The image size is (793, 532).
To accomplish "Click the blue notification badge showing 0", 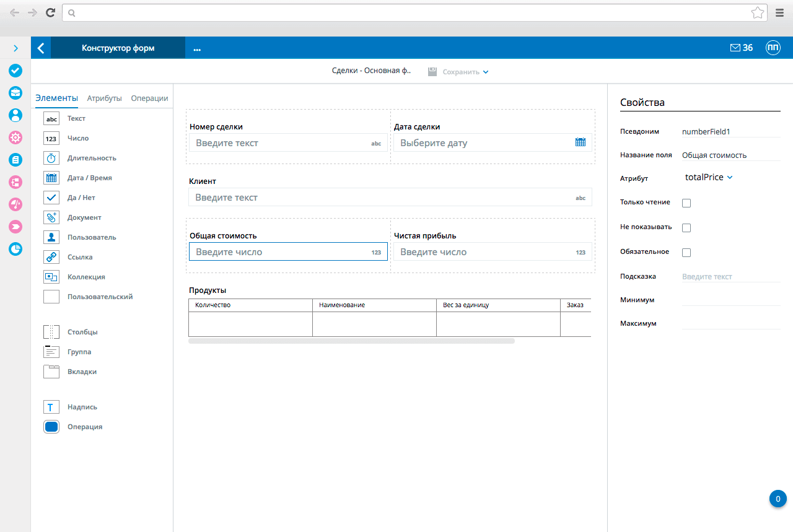I will pyautogui.click(x=778, y=499).
